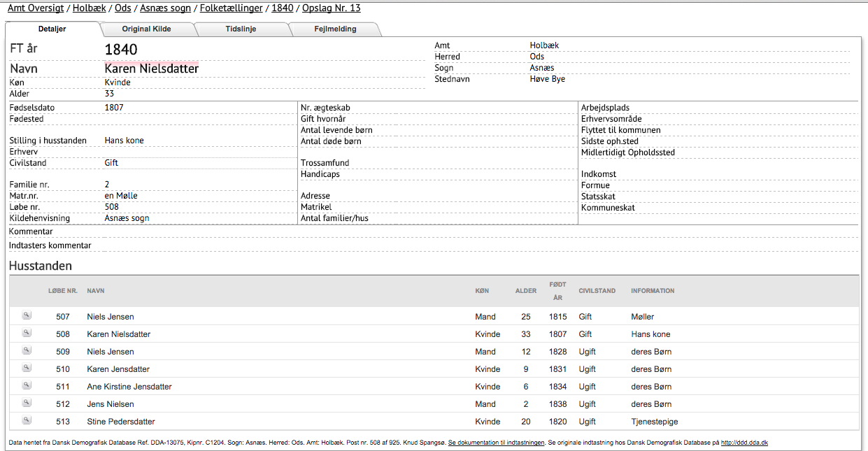Select Karen Jensdatter name cell
The width and height of the screenshot is (868, 451).
coord(118,369)
